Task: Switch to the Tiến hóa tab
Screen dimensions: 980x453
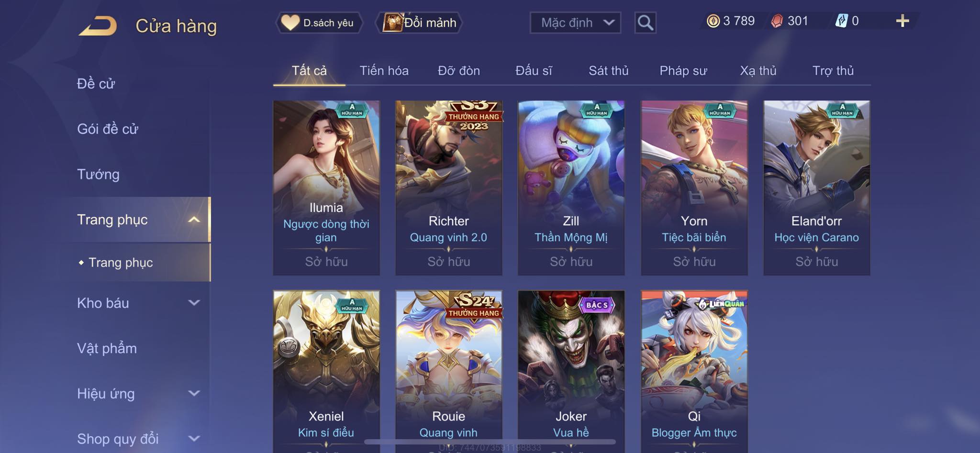Action: pos(384,71)
